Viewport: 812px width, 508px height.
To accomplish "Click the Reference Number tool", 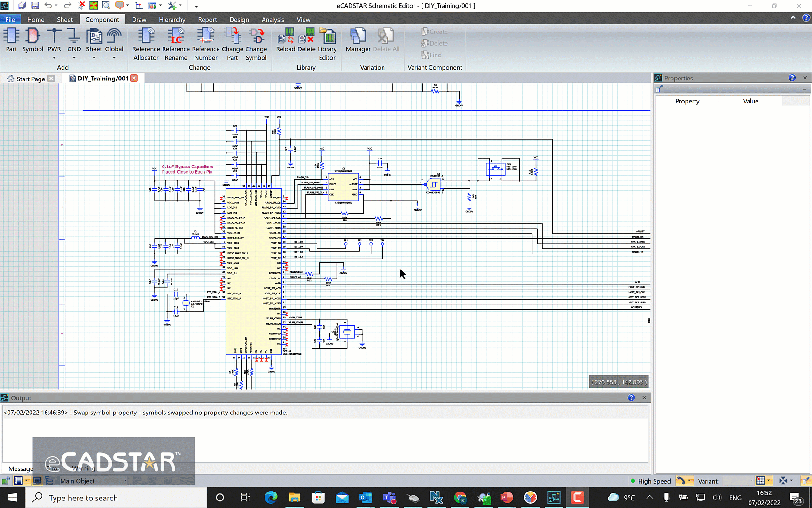I will 206,44.
